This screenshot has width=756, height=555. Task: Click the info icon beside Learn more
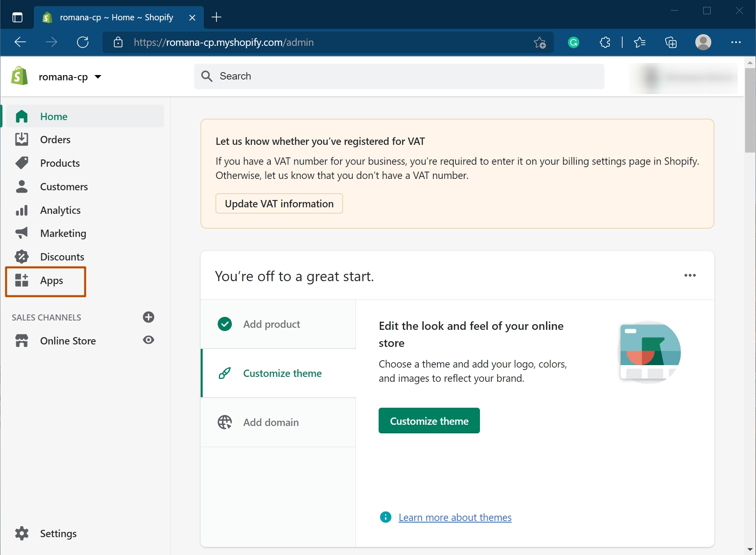385,517
